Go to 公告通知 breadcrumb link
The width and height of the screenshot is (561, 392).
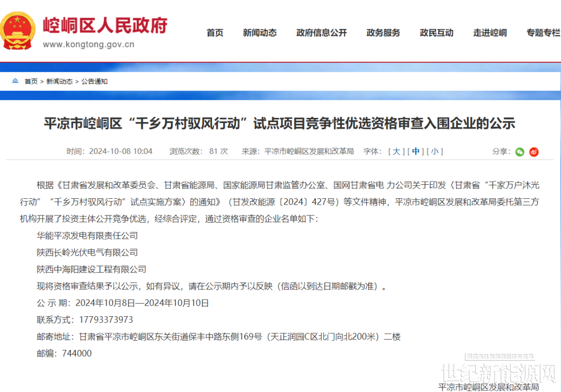tap(95, 82)
